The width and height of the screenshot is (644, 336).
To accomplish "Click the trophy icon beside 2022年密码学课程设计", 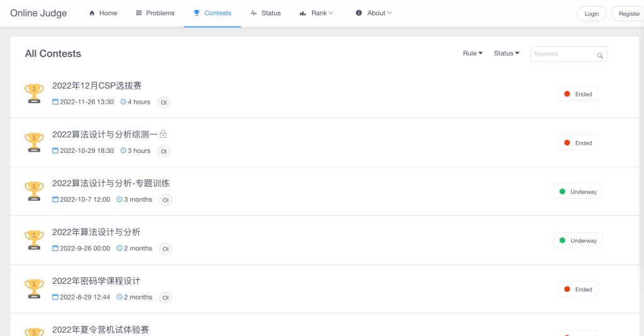I will (x=34, y=288).
